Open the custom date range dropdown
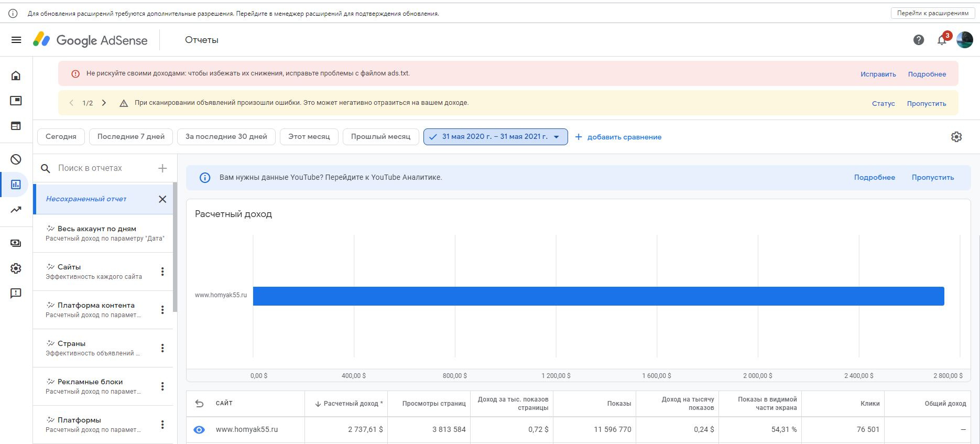This screenshot has width=980, height=444. (x=495, y=137)
